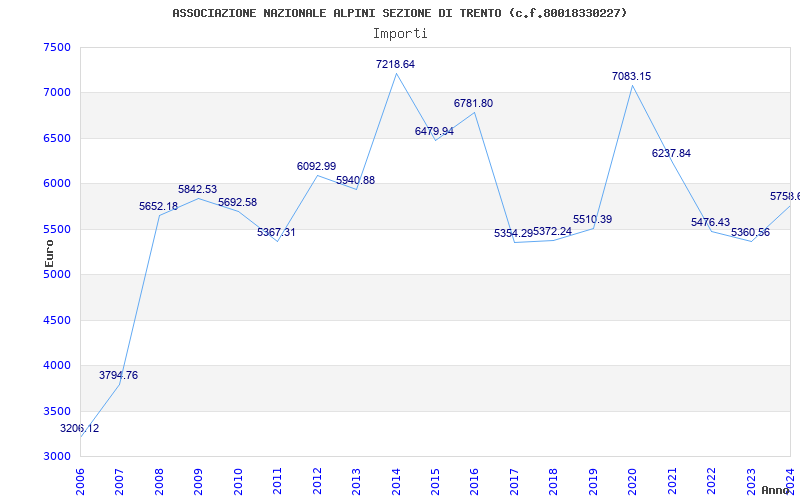Select data label 7083.15
The image size is (800, 500).
tap(632, 77)
